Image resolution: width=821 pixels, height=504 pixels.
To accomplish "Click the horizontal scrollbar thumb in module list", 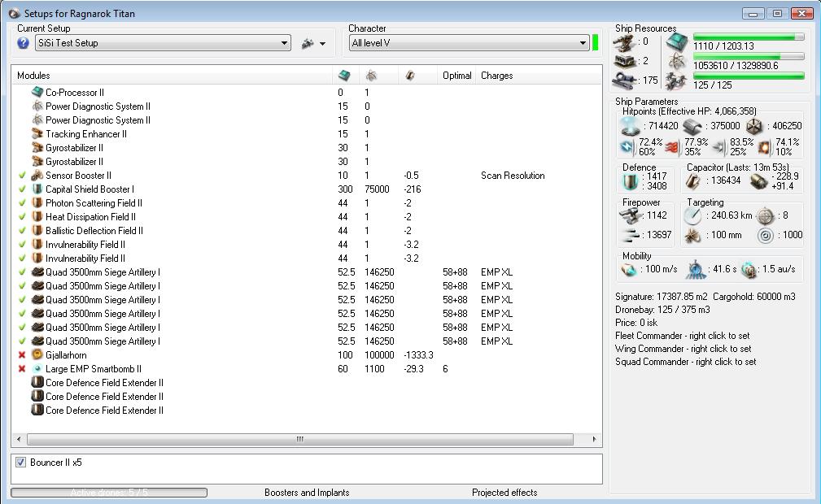I will 300,439.
